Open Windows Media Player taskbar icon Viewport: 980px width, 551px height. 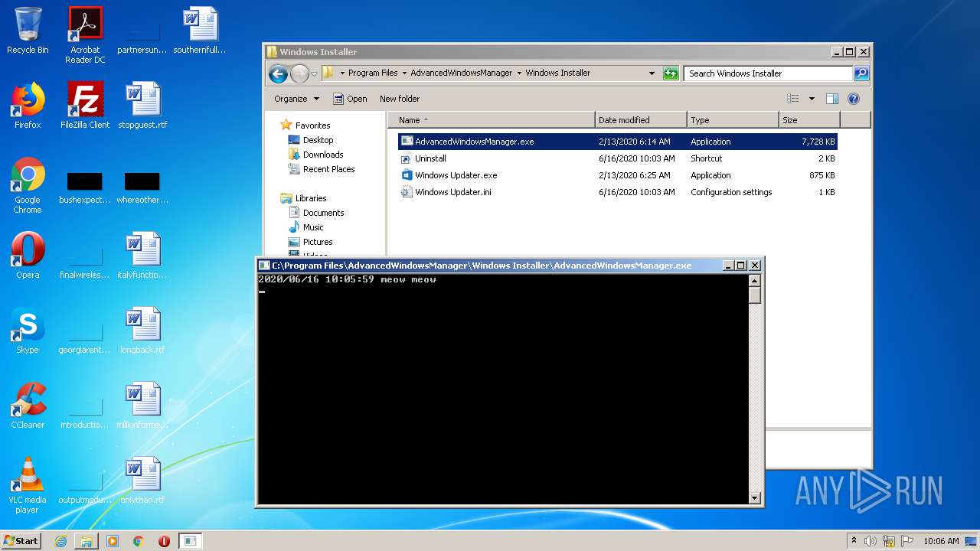click(113, 541)
